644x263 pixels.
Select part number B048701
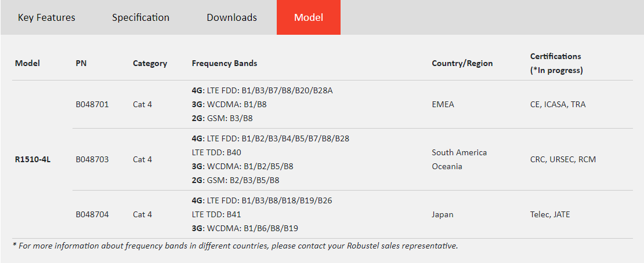coord(92,104)
